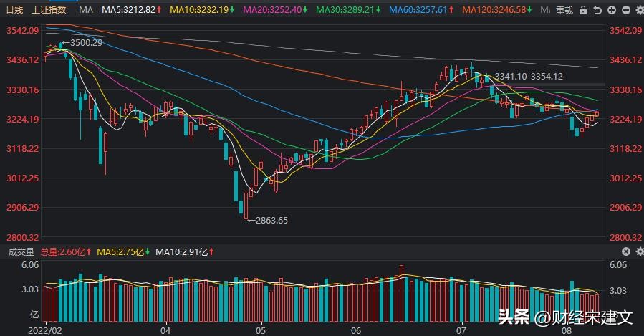Click the left volume axis 3.03 label
This screenshot has height=336, width=644.
(x=30, y=289)
